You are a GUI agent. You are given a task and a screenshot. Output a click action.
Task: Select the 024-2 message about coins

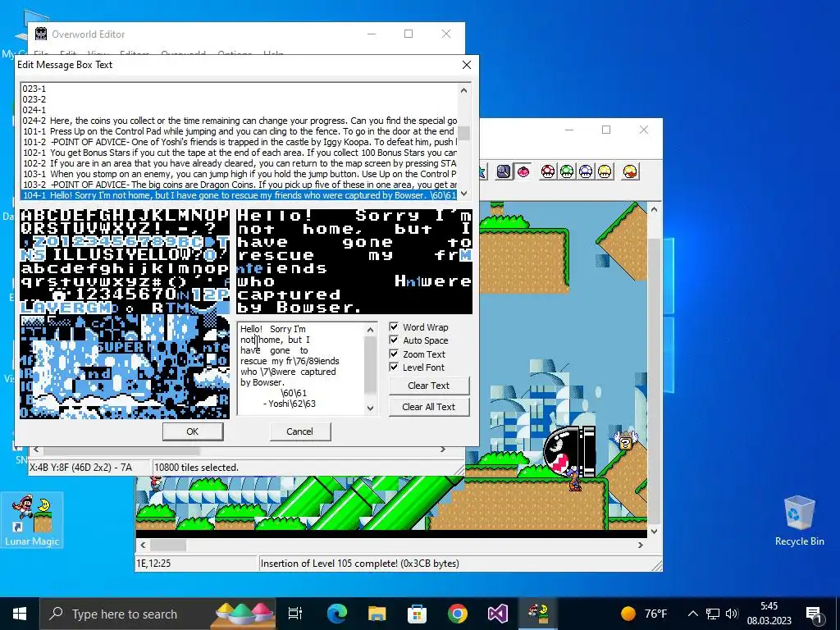coord(239,121)
